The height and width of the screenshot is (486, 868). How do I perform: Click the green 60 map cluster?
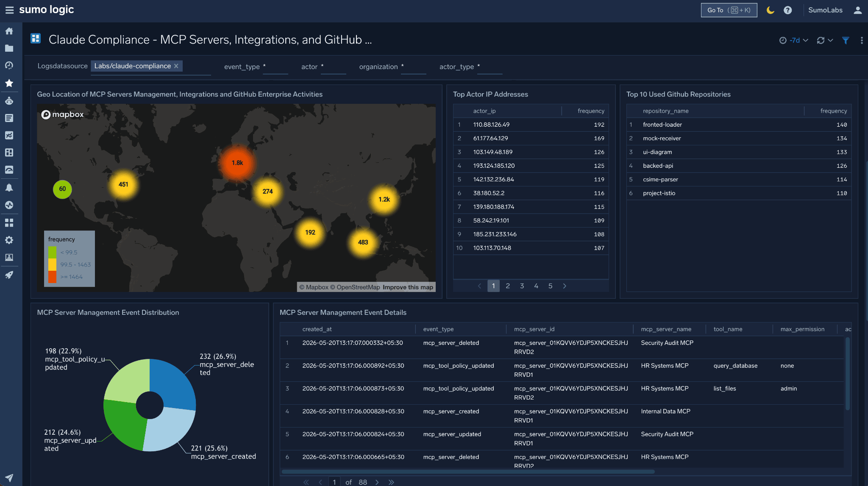point(62,189)
